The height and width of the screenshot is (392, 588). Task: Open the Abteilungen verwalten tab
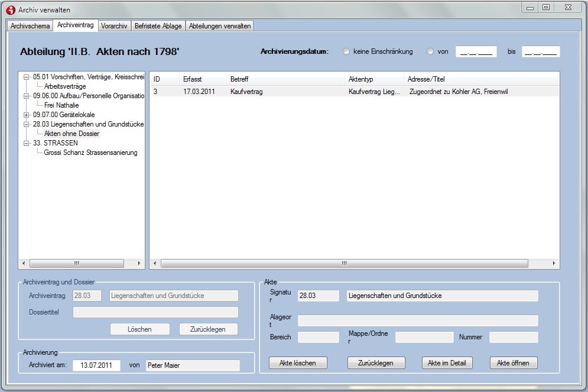pos(220,26)
